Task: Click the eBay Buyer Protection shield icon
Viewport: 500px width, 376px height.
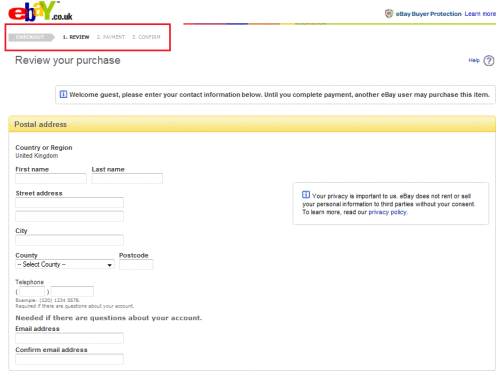Action: (389, 14)
